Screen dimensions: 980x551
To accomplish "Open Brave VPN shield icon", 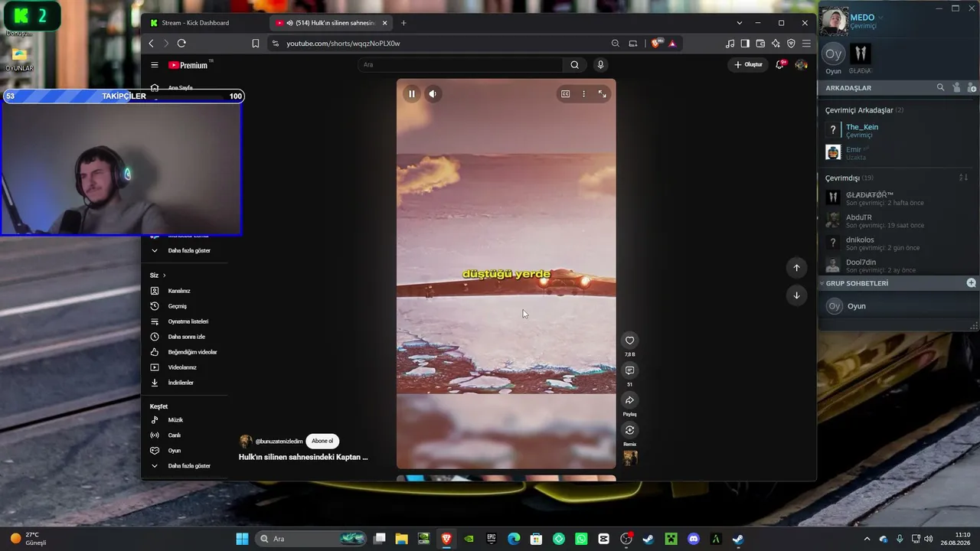I will tap(791, 44).
